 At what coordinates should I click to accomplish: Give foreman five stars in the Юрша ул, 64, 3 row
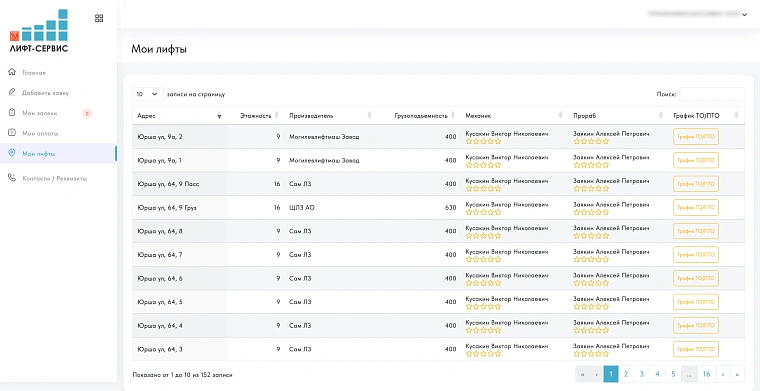[x=605, y=354]
